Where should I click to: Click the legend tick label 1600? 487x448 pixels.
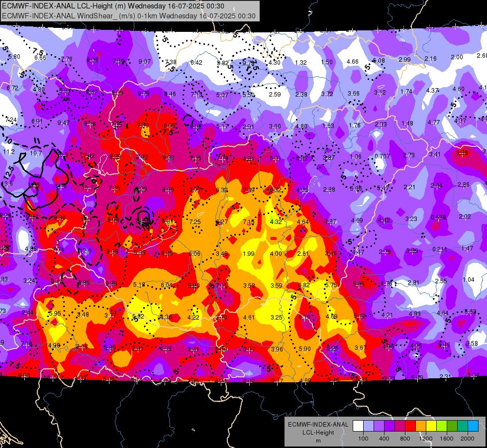446,439
